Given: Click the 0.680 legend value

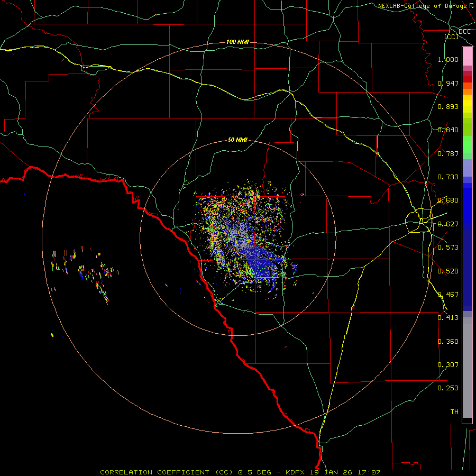Looking at the screenshot, I should pyautogui.click(x=448, y=200).
